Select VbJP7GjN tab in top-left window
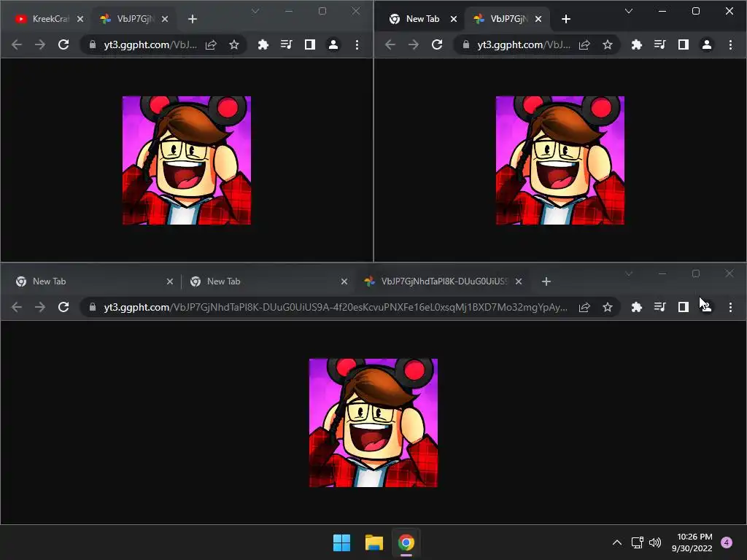 tap(133, 19)
